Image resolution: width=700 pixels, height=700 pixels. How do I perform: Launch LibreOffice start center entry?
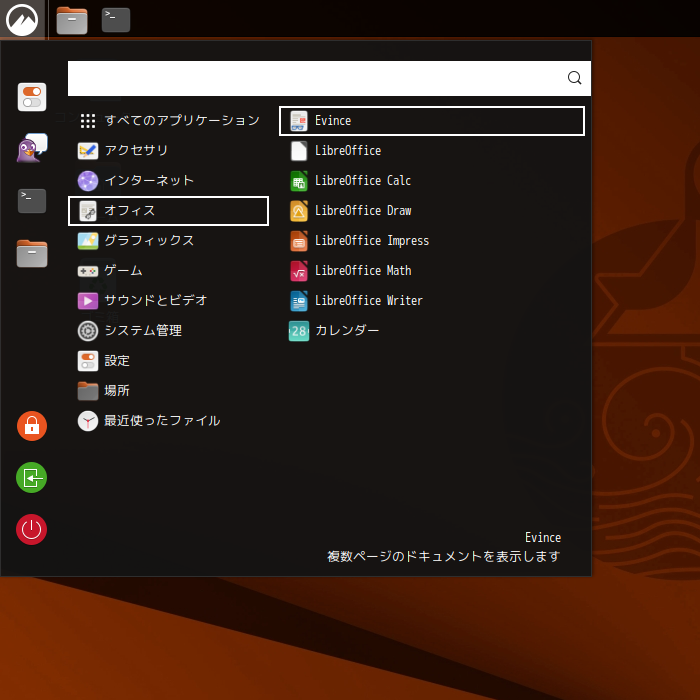432,150
